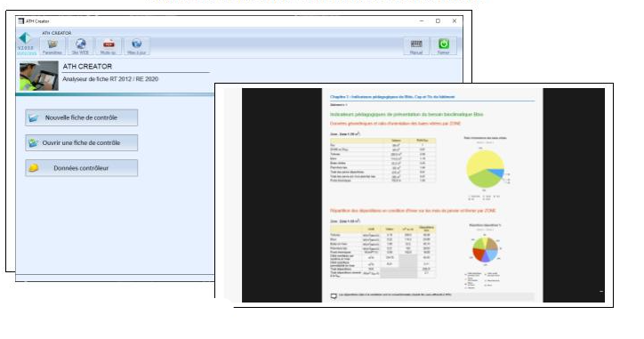Viewport: 644px width, 339px height.
Task: Click the note icon at the report bottom
Action: tap(334, 296)
